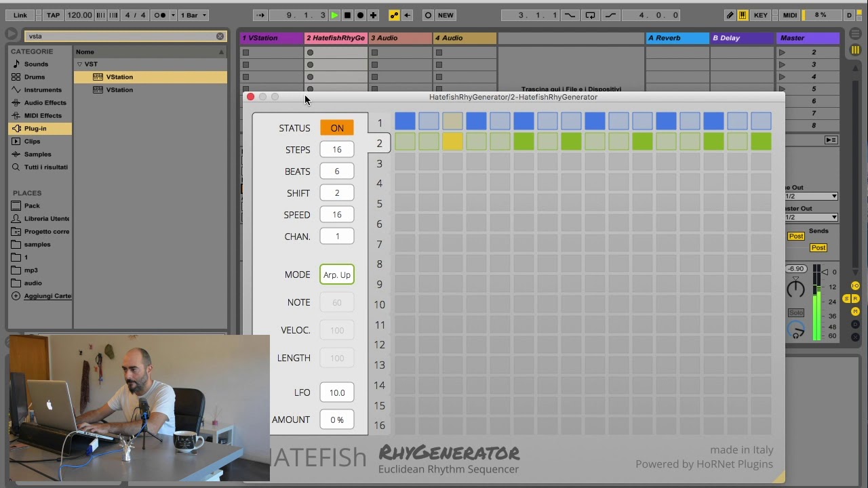Toggle the Sends section S button

pyautogui.click(x=847, y=299)
